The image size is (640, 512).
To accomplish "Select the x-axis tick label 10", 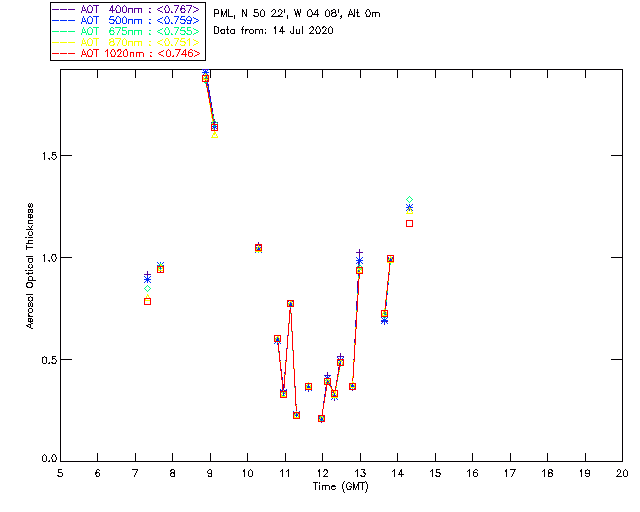I will point(248,474).
